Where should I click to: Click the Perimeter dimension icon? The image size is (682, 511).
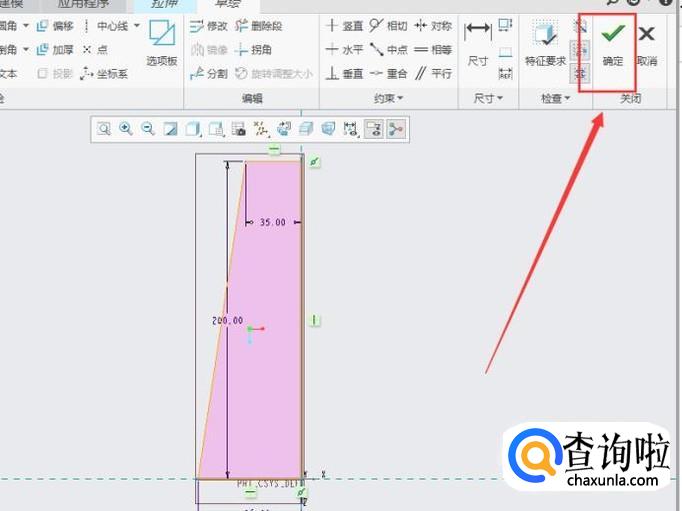[x=505, y=25]
